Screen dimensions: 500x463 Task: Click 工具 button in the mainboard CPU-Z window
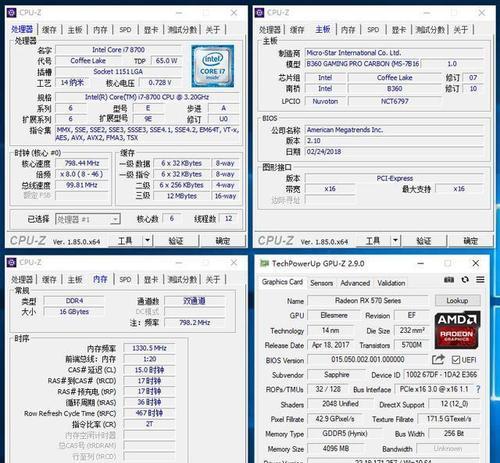pyautogui.click(x=373, y=240)
